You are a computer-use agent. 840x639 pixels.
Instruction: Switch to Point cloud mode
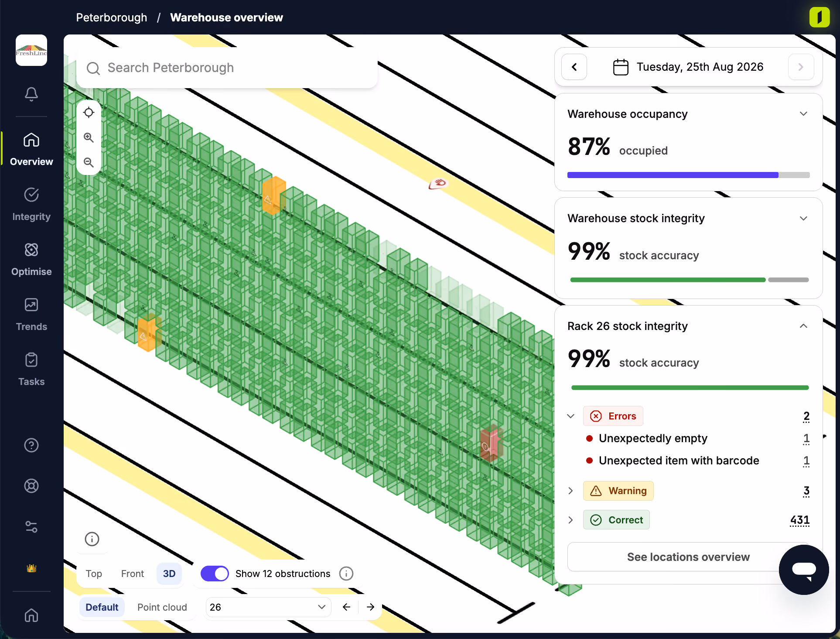tap(162, 607)
